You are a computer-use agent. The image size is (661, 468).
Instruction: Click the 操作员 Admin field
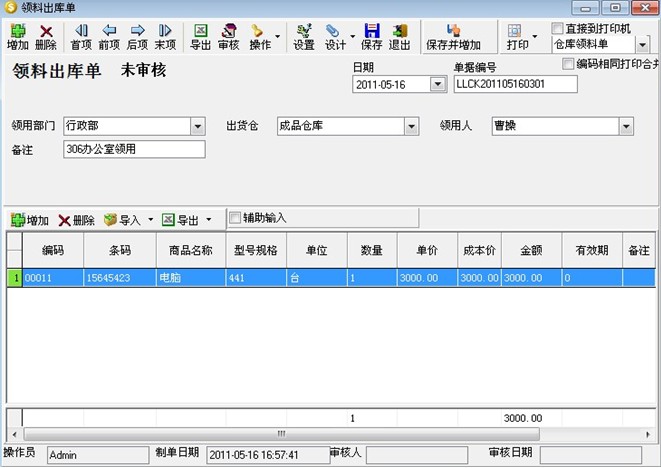pos(98,455)
